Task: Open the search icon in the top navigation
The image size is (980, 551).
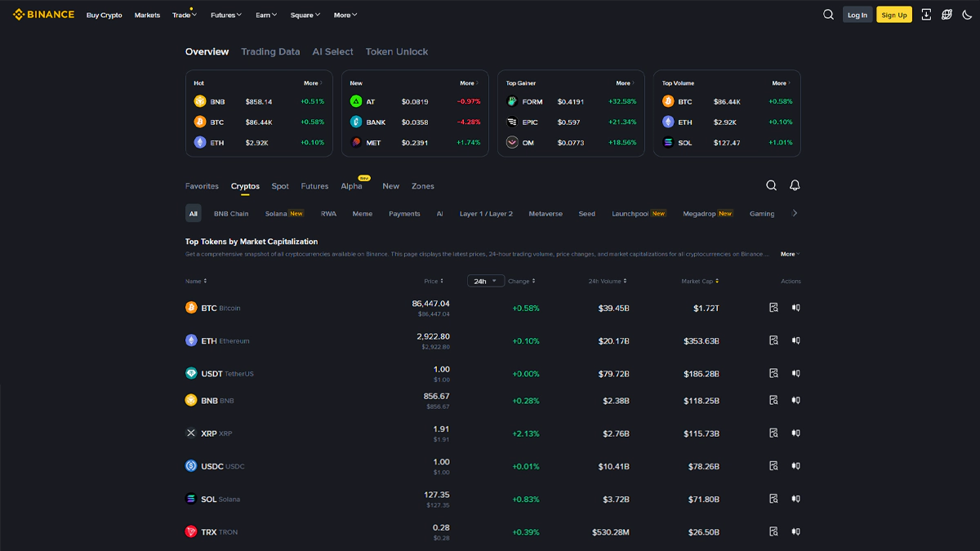Action: [828, 15]
